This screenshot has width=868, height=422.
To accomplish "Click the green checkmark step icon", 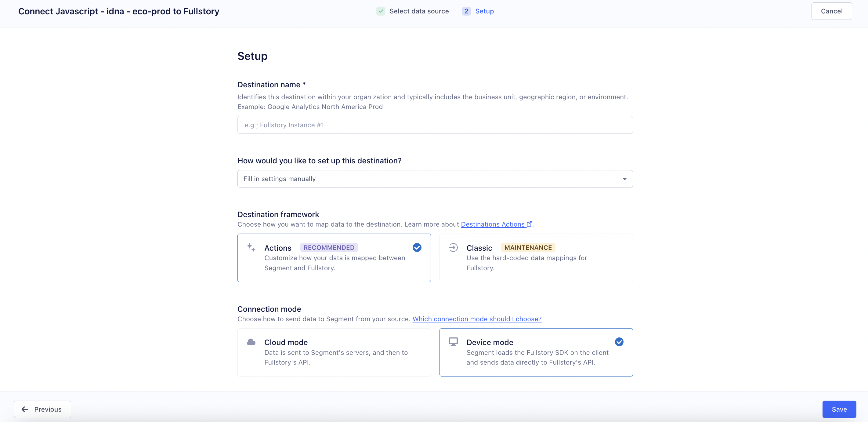I will [x=381, y=11].
